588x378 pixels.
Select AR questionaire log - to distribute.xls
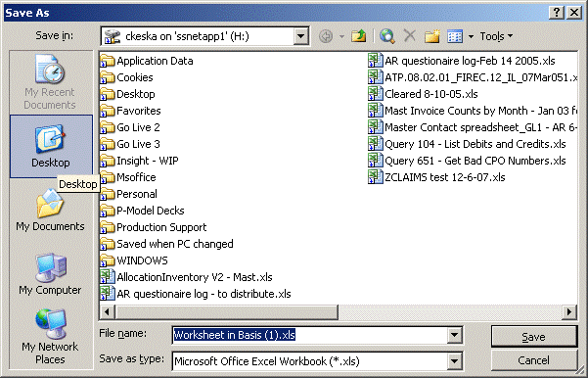click(196, 294)
